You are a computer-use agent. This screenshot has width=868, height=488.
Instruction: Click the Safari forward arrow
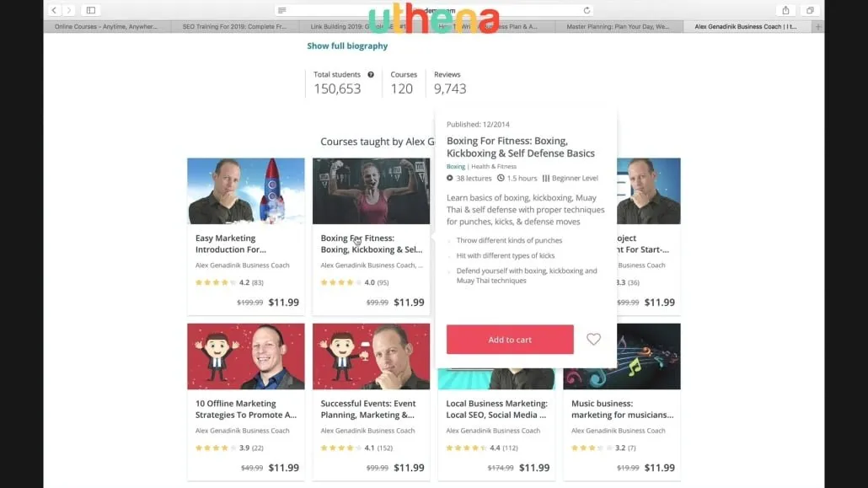[x=68, y=10]
